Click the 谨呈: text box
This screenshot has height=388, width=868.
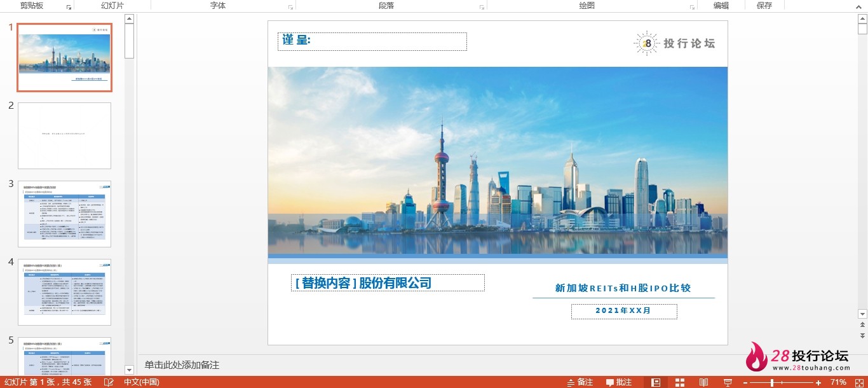(x=372, y=41)
